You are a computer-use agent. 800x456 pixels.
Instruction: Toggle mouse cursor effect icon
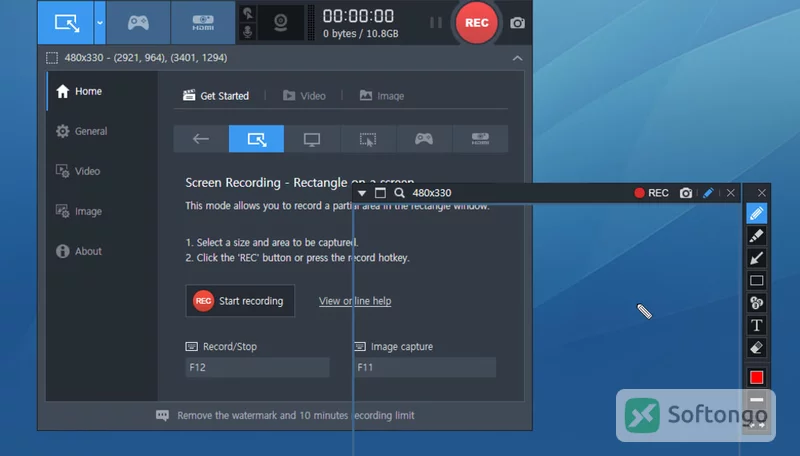[247, 13]
